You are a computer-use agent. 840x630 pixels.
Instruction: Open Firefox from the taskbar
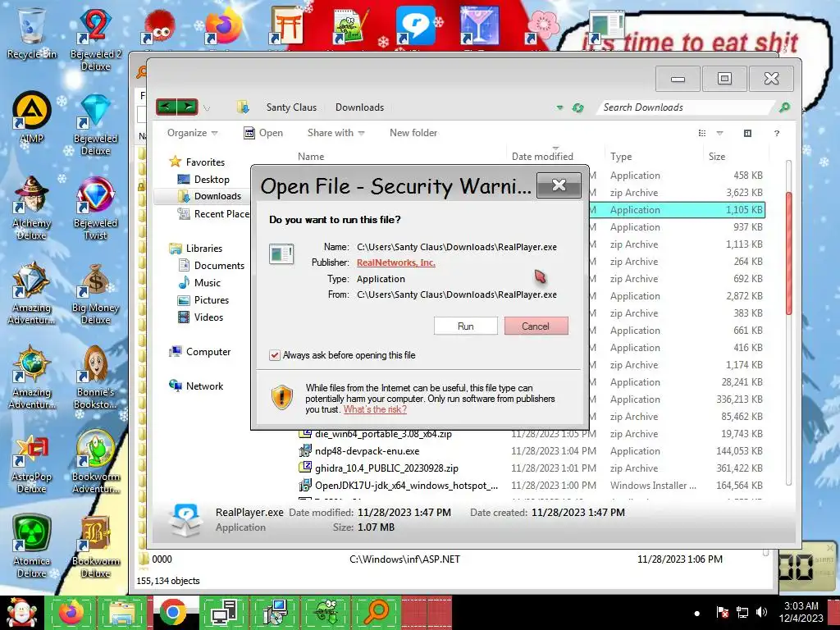click(x=71, y=612)
